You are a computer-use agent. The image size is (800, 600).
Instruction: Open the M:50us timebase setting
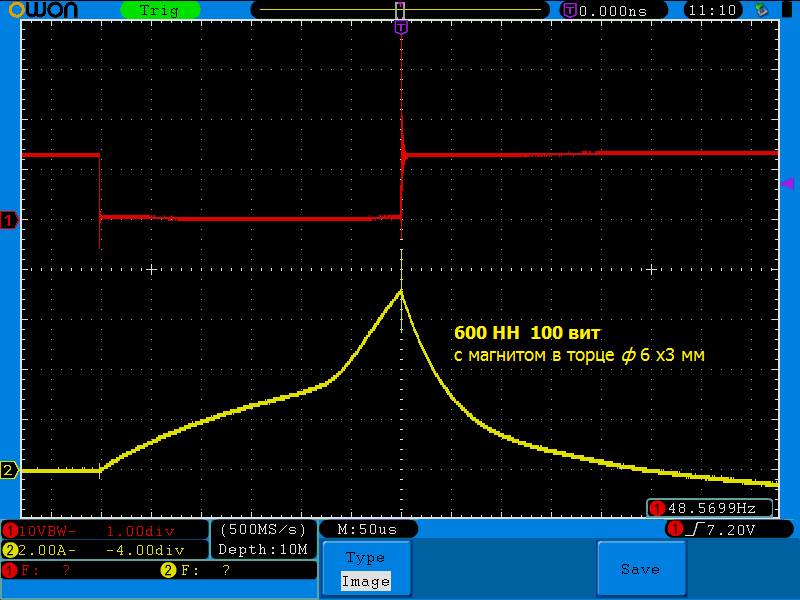click(x=367, y=529)
